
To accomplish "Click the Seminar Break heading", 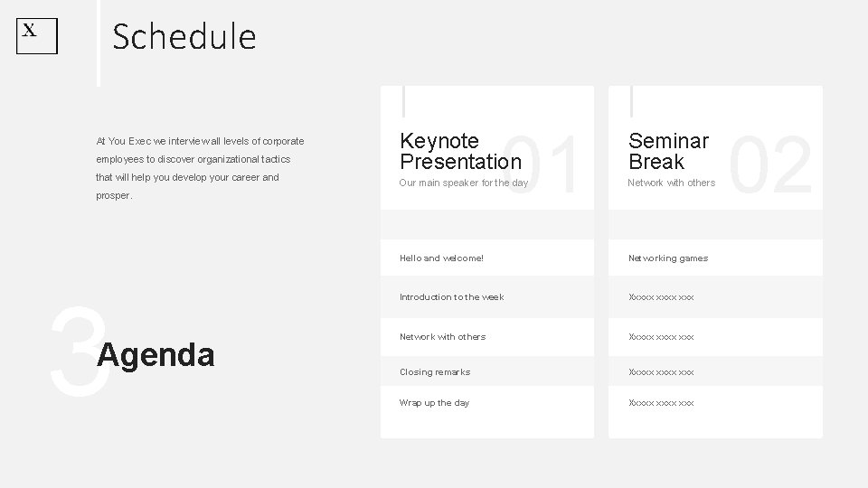I will [668, 152].
